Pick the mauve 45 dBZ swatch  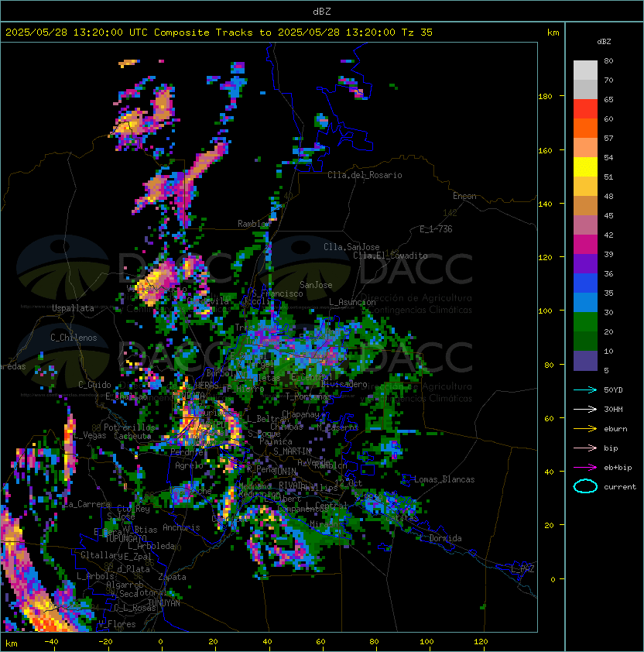click(x=585, y=225)
